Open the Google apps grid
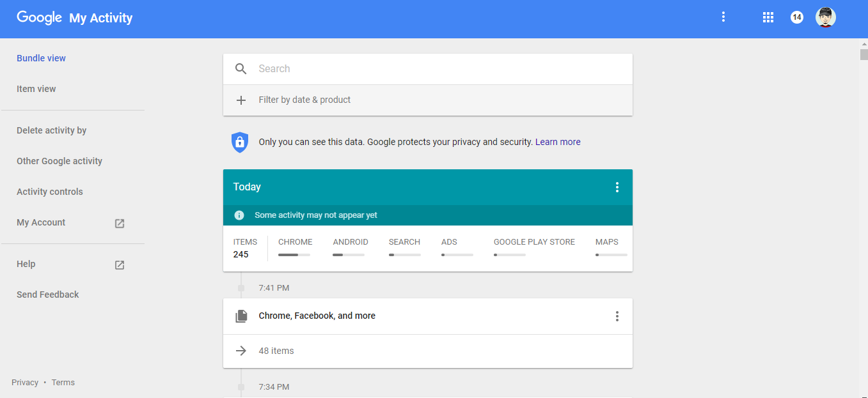The image size is (868, 398). click(x=768, y=17)
